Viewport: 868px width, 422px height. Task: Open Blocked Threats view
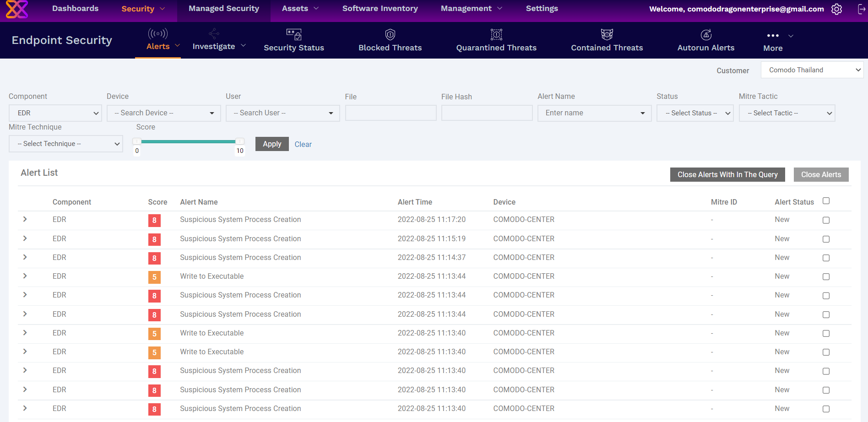[x=390, y=40]
